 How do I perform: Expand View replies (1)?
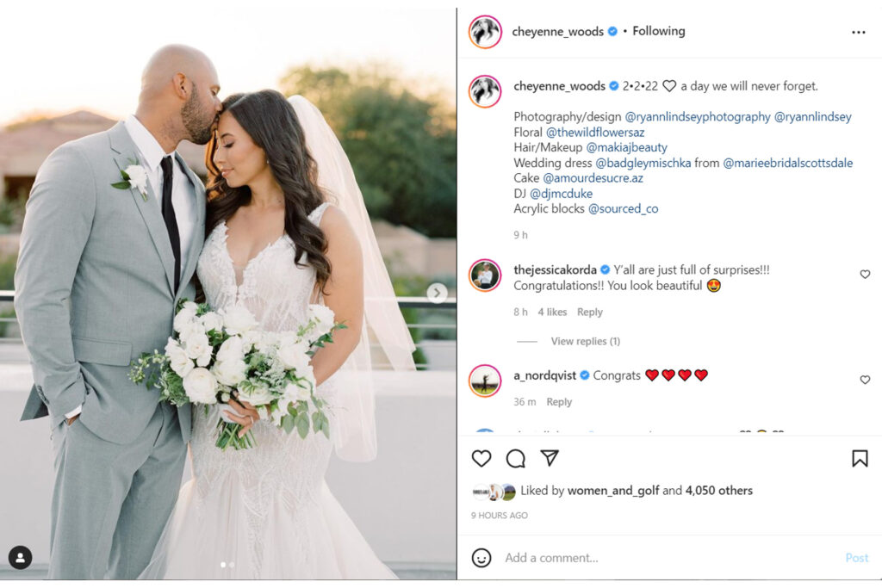(x=585, y=341)
